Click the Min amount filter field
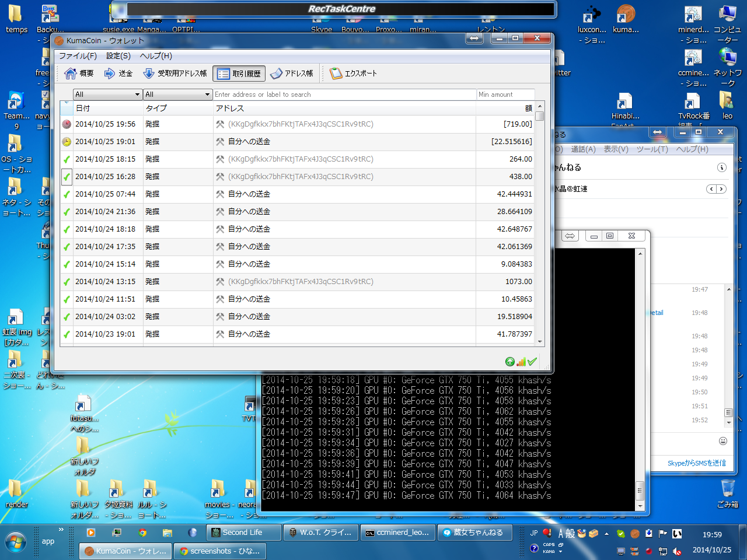This screenshot has height=560, width=747. tap(505, 94)
